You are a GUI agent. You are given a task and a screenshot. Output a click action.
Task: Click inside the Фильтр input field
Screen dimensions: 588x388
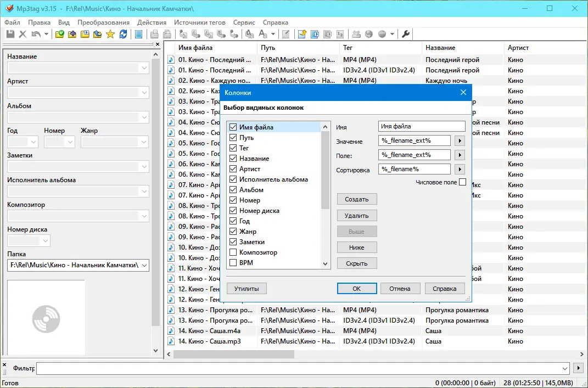(220, 368)
